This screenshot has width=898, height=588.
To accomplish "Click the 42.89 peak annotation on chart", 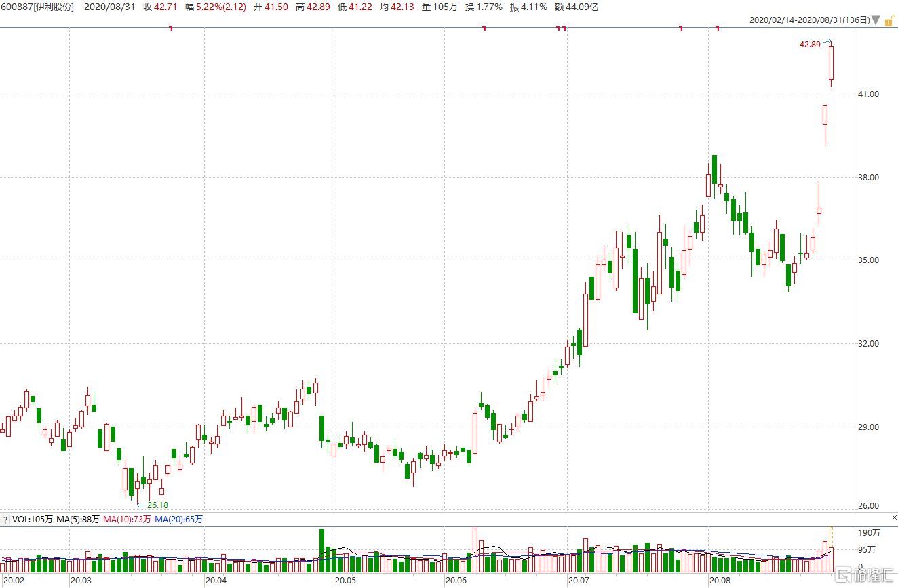I will click(x=810, y=44).
